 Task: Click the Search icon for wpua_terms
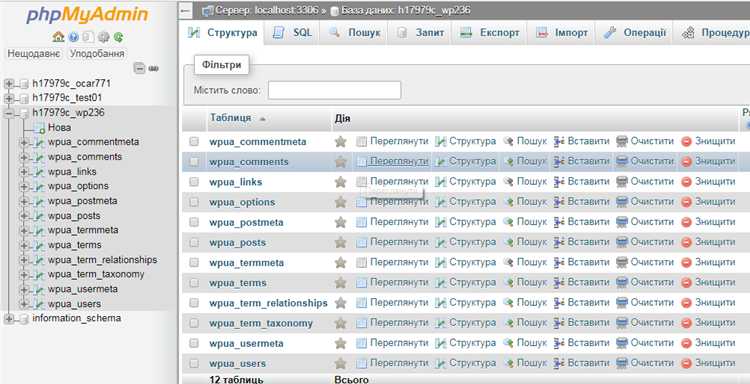509,283
